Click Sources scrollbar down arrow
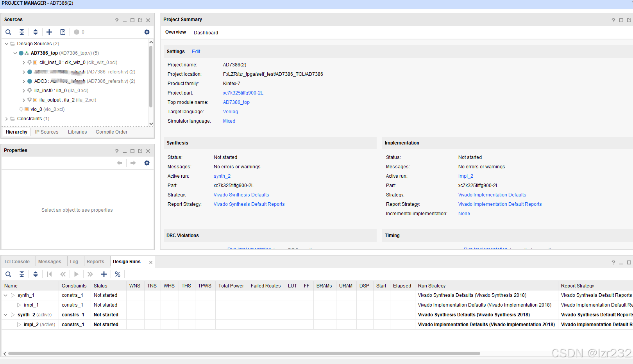The height and width of the screenshot is (364, 633). click(x=151, y=124)
